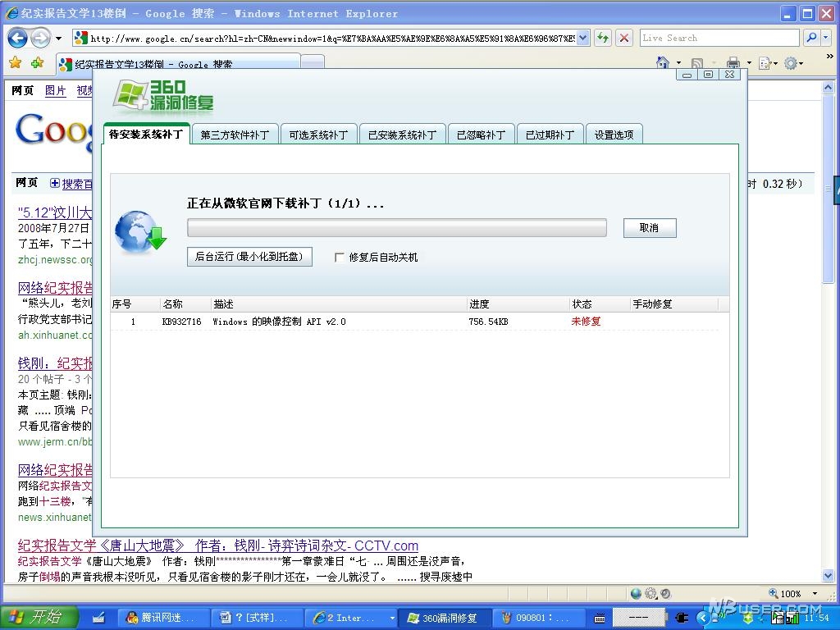
Task: Switch to 已忽略补丁 tab
Action: (481, 135)
